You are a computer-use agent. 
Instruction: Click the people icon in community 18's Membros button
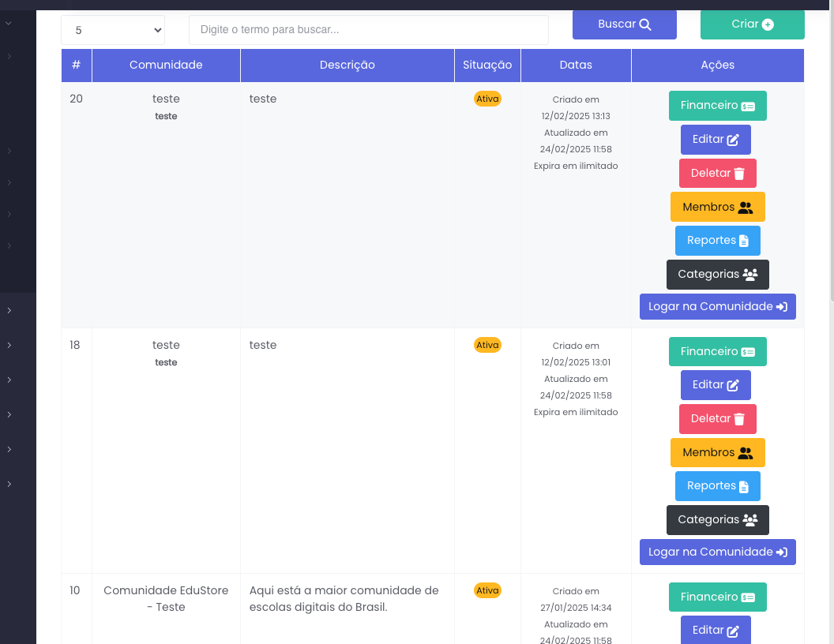tap(746, 453)
